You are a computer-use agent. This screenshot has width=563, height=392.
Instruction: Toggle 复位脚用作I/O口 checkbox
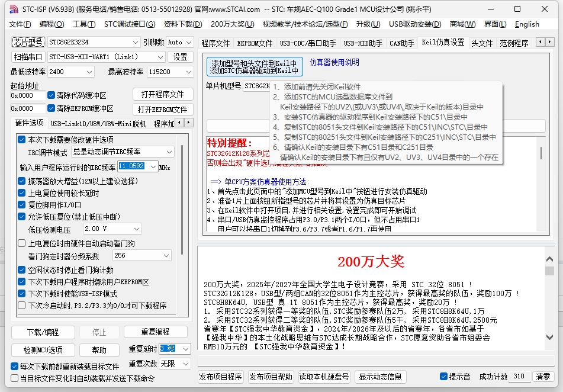(x=22, y=205)
